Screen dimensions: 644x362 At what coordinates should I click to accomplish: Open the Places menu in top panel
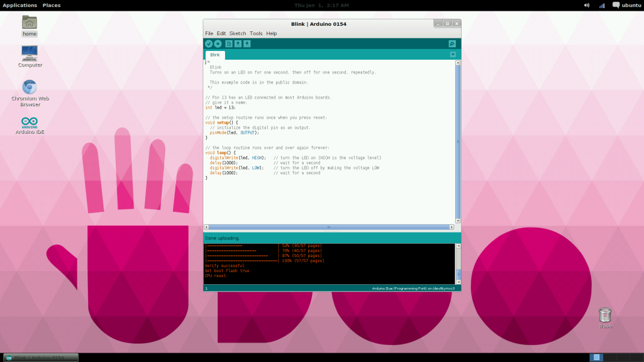point(52,5)
